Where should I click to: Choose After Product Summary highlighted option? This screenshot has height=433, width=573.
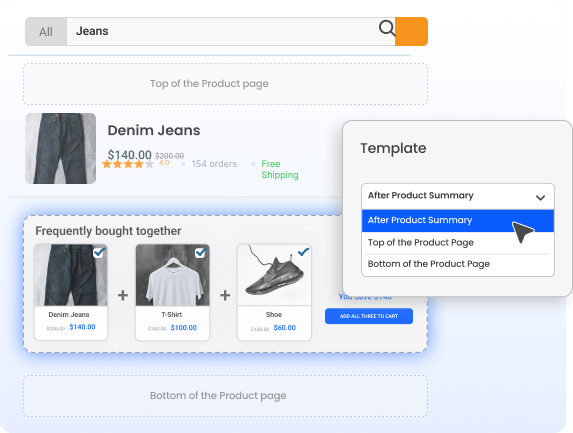pyautogui.click(x=458, y=221)
